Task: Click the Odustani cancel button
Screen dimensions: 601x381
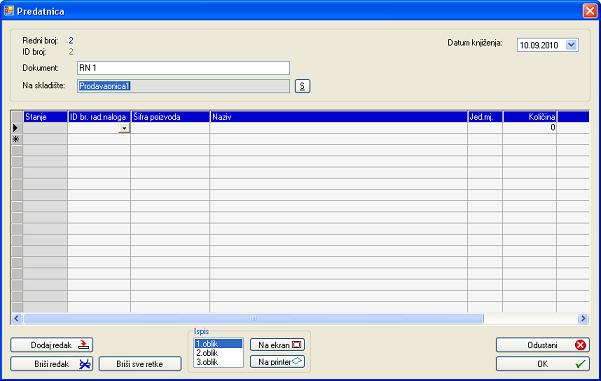Action: [543, 345]
